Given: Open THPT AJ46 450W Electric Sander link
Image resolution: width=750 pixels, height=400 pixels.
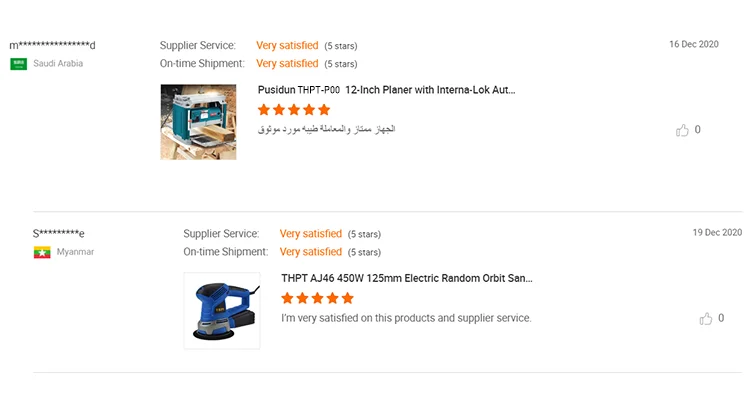Looking at the screenshot, I should (406, 278).
